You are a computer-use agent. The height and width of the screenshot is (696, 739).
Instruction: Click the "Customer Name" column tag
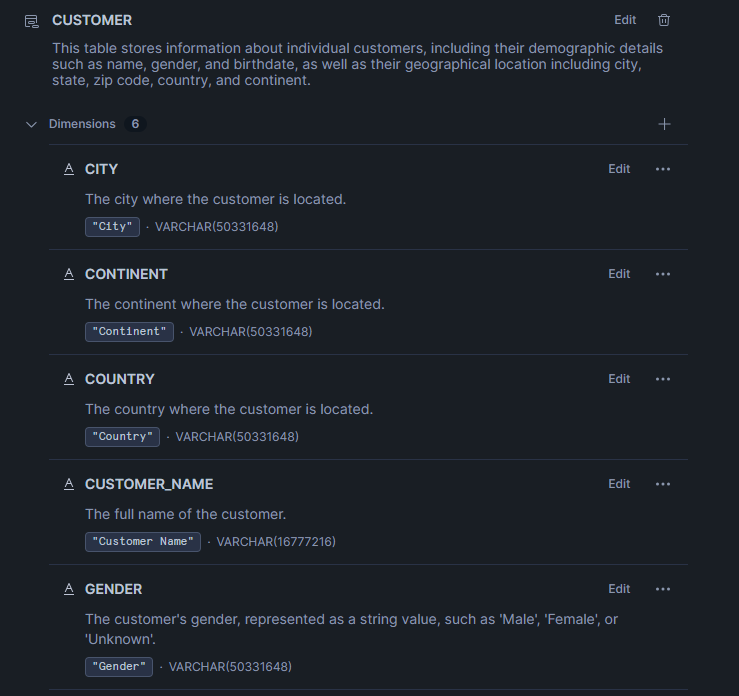(143, 542)
